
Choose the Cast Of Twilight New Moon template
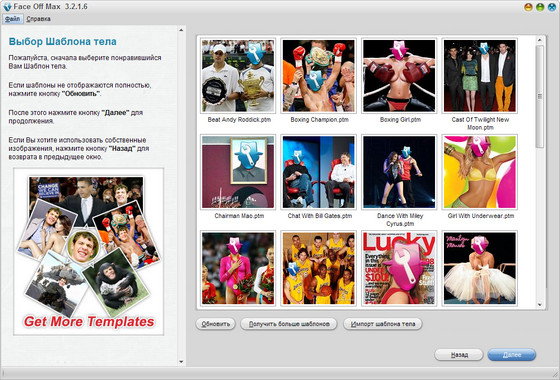pos(480,76)
